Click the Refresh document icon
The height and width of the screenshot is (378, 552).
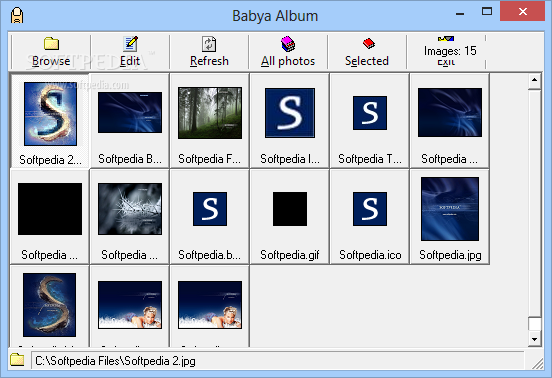(209, 44)
